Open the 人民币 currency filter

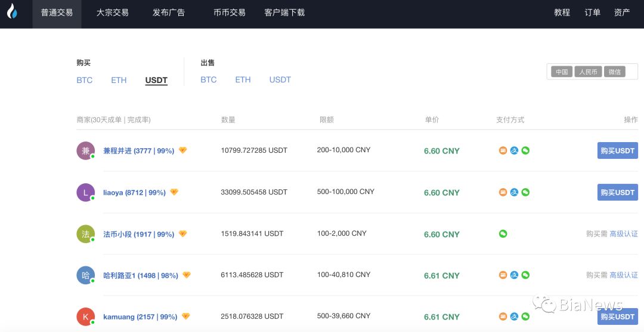tap(588, 72)
